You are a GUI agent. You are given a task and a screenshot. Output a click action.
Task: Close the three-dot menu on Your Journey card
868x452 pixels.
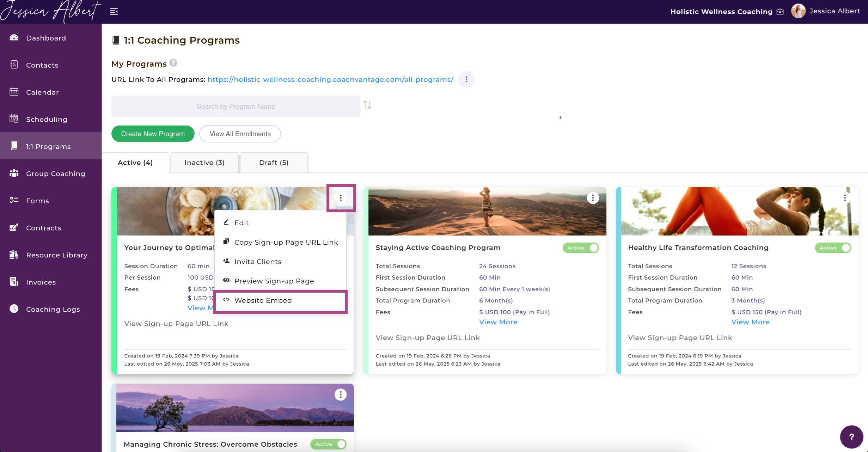pos(341,198)
